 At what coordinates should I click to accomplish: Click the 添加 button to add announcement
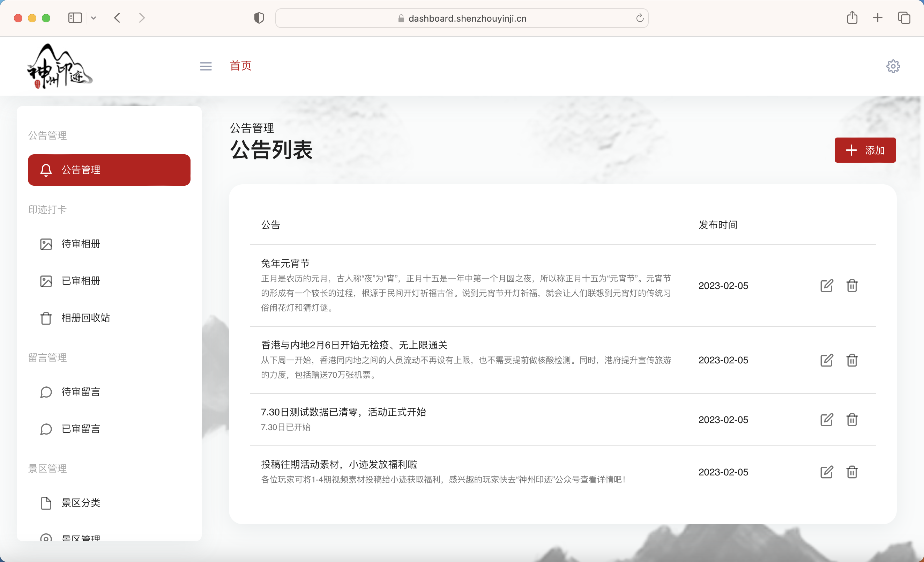pyautogui.click(x=865, y=150)
